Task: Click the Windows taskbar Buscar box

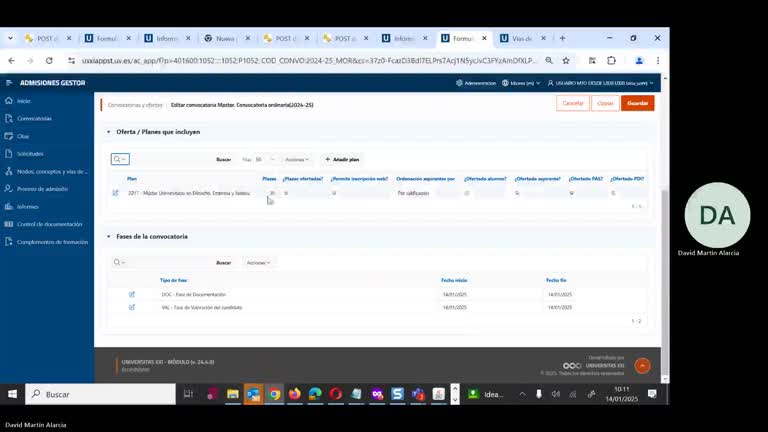Action: click(x=100, y=394)
